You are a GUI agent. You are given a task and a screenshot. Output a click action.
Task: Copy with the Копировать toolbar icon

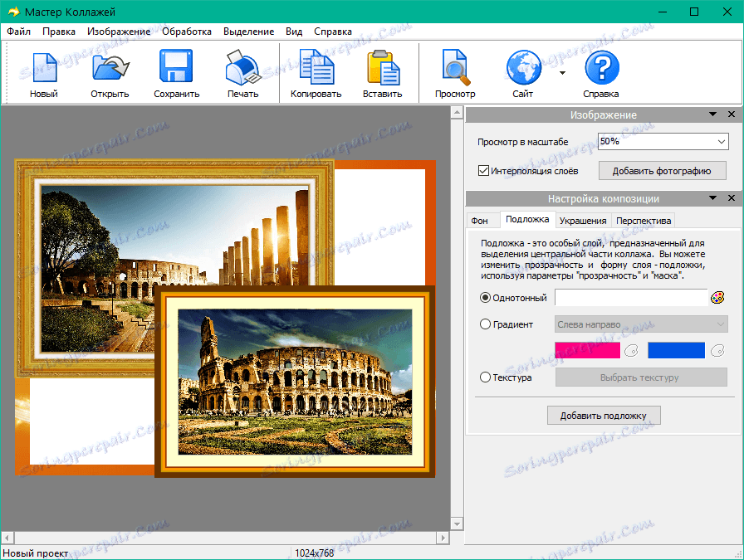pyautogui.click(x=317, y=67)
